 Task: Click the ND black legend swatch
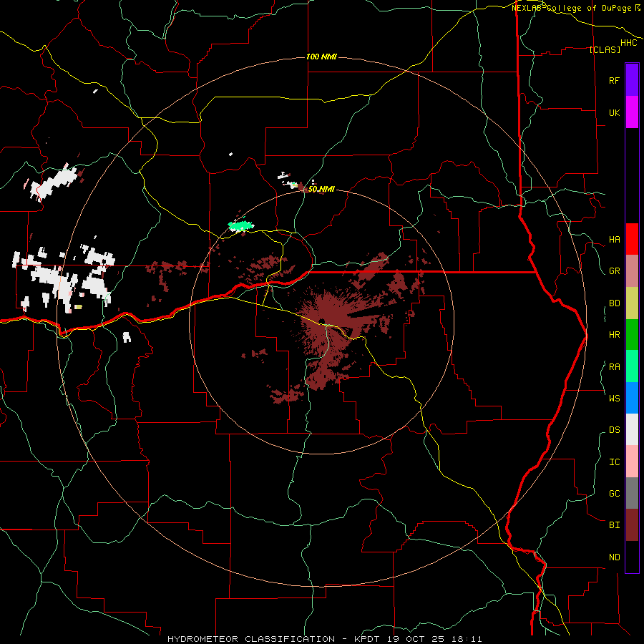632,557
